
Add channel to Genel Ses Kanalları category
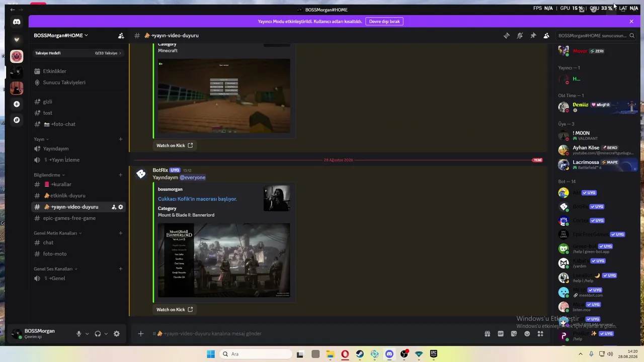[121, 269]
